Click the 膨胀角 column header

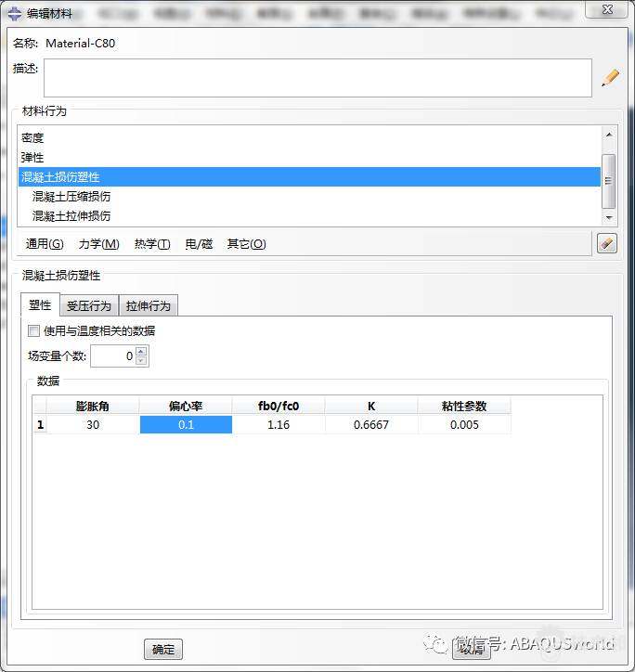click(x=93, y=406)
